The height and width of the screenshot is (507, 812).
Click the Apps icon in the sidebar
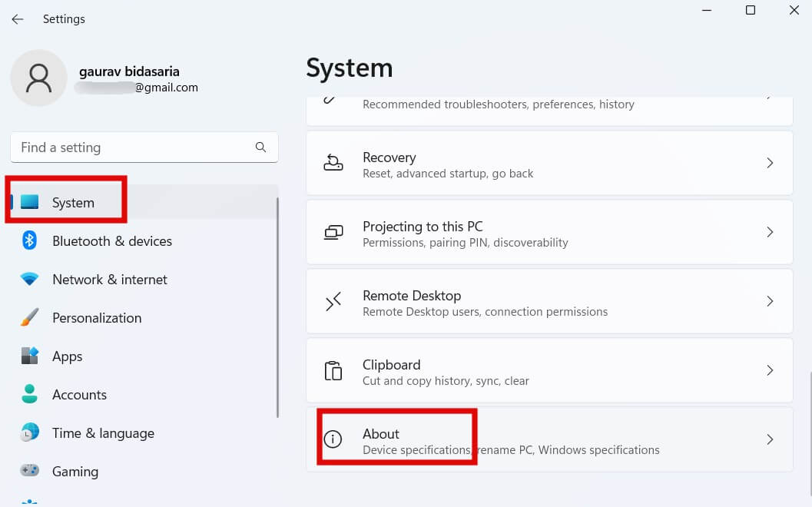point(30,356)
